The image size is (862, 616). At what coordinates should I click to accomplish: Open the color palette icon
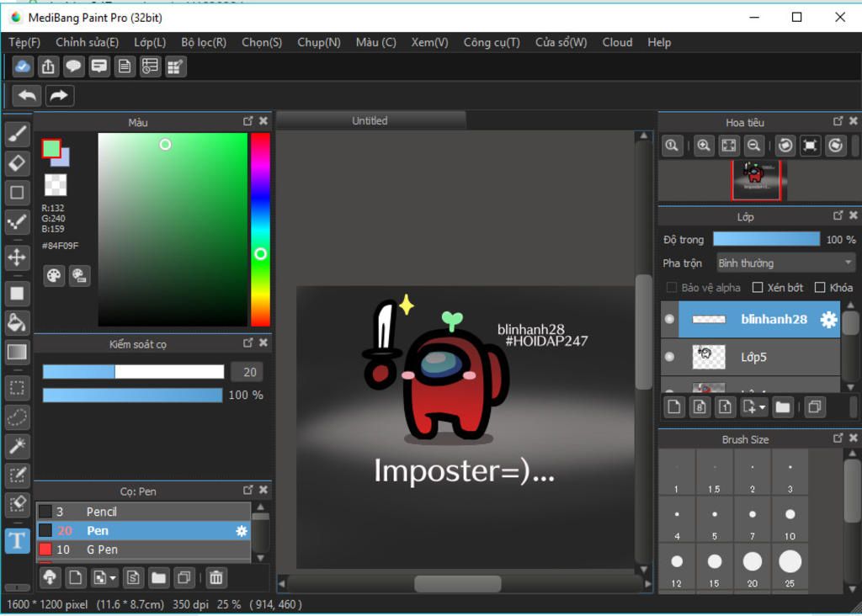(54, 275)
